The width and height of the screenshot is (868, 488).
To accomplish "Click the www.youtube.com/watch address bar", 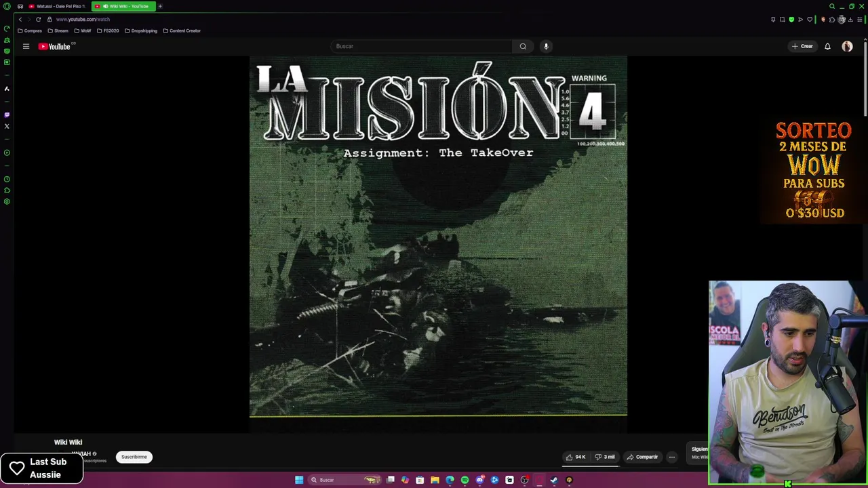I will click(83, 19).
